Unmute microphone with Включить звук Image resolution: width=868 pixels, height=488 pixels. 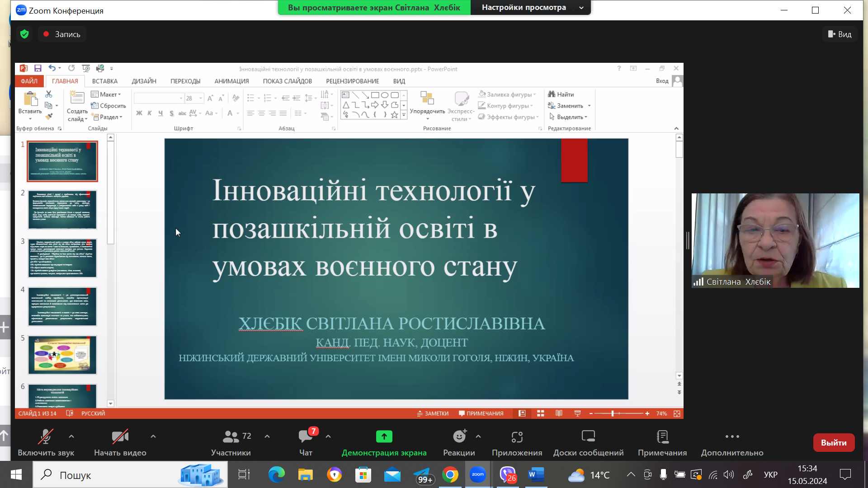(45, 437)
